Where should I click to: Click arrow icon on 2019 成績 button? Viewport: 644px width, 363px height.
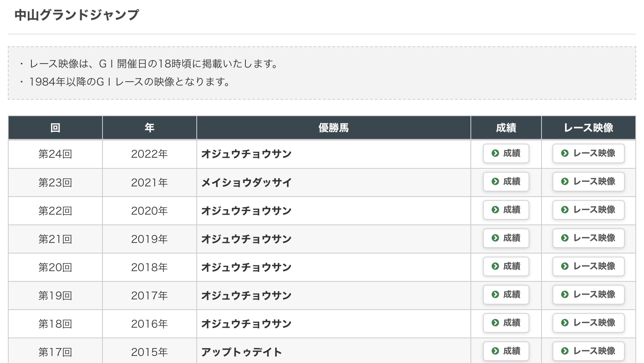495,238
